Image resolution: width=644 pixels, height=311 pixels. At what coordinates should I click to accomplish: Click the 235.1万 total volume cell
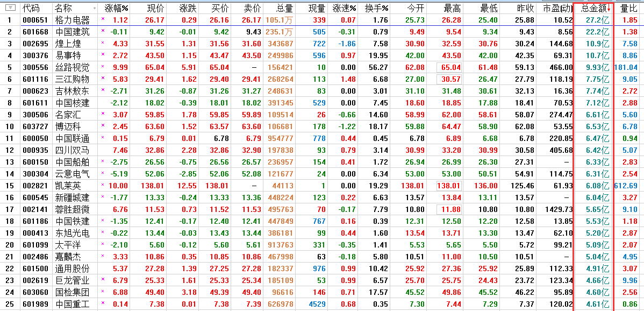[280, 32]
